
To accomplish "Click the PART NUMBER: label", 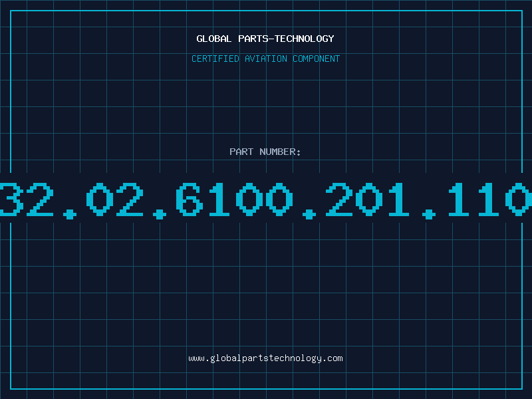I will (x=265, y=152).
